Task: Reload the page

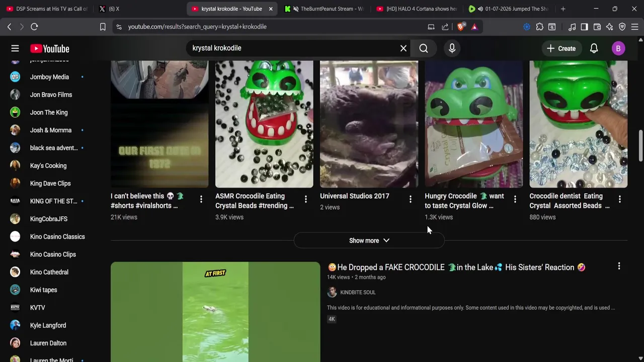Action: (34, 27)
